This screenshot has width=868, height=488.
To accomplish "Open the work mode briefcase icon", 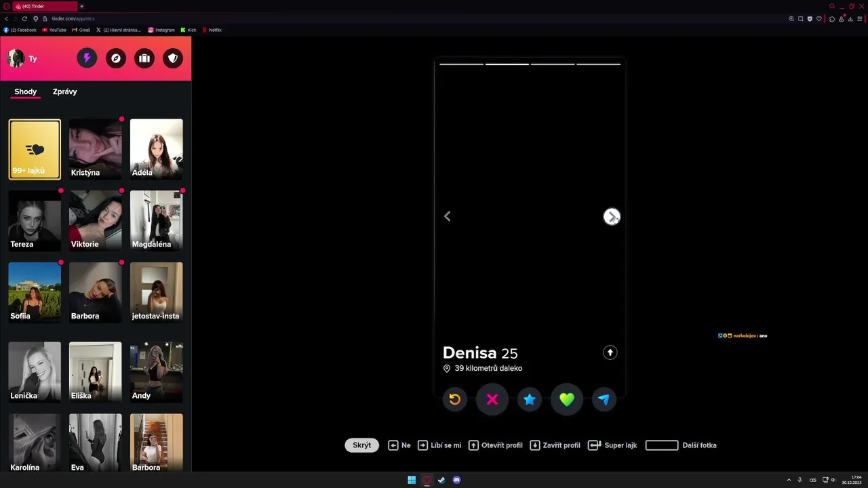I will [144, 58].
